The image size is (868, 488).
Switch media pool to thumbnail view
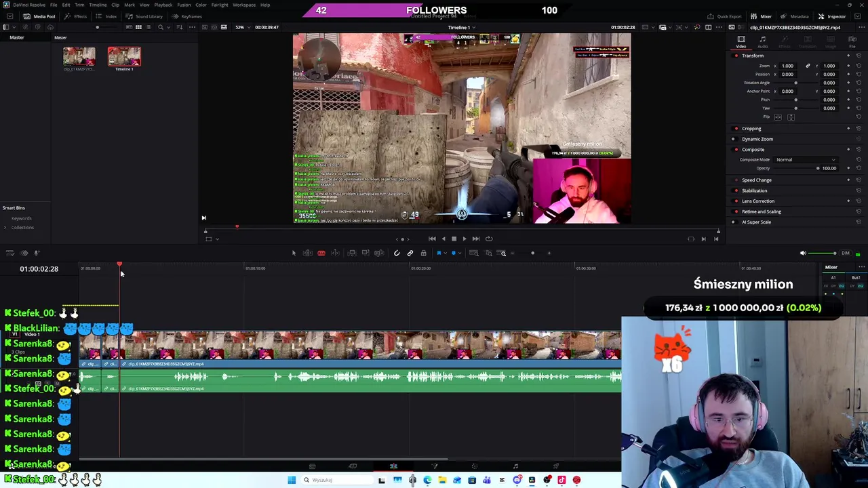(138, 27)
